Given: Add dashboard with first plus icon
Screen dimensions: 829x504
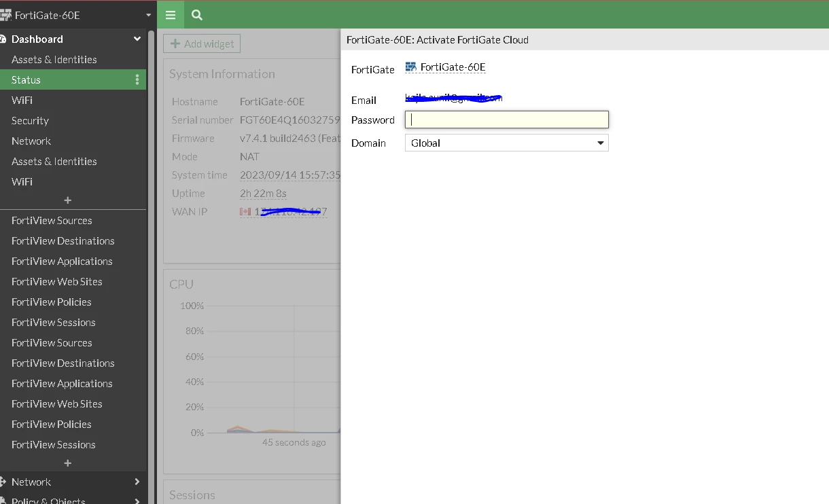Looking at the screenshot, I should tap(67, 200).
